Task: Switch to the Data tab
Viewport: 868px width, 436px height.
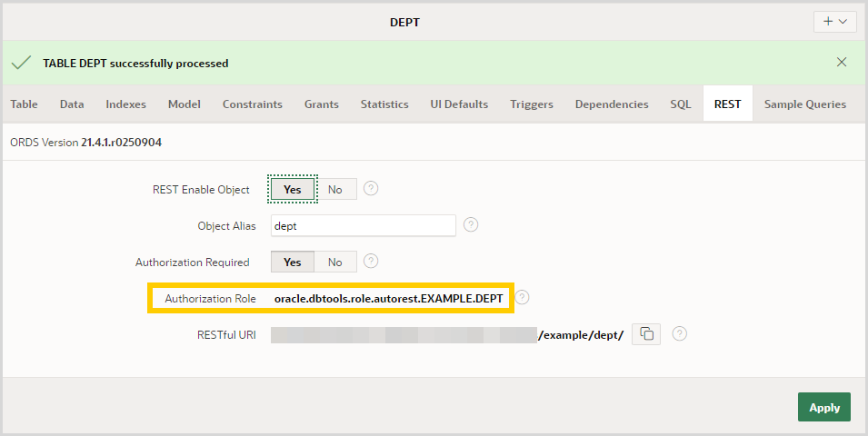Action: coord(72,104)
